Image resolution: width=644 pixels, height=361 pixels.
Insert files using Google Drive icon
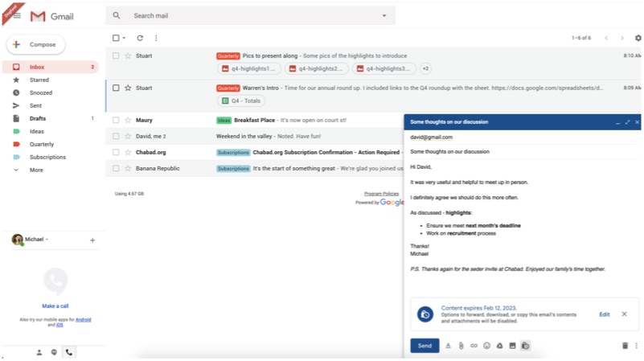[x=499, y=346]
